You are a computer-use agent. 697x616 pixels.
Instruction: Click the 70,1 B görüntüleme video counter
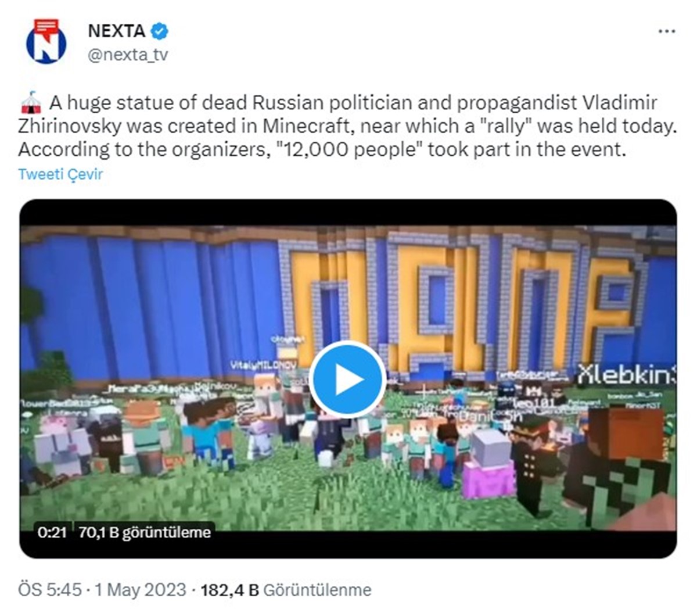pyautogui.click(x=145, y=532)
